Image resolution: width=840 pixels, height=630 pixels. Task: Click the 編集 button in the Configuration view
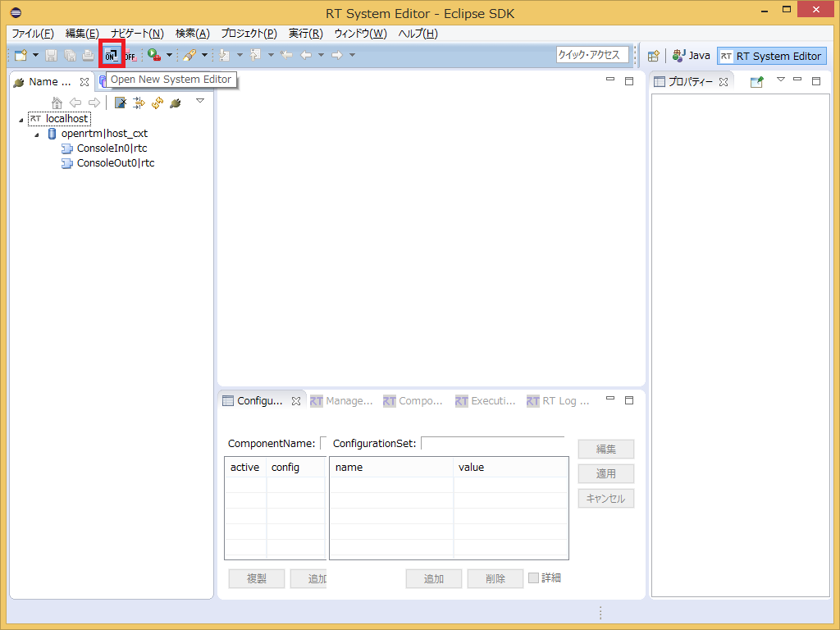(x=606, y=449)
